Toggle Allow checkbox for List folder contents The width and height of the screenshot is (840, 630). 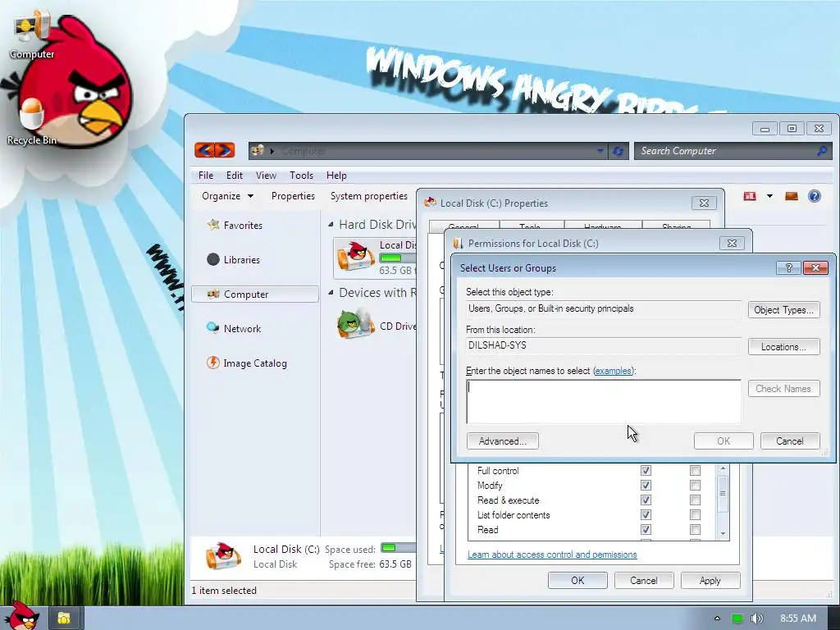(x=646, y=515)
